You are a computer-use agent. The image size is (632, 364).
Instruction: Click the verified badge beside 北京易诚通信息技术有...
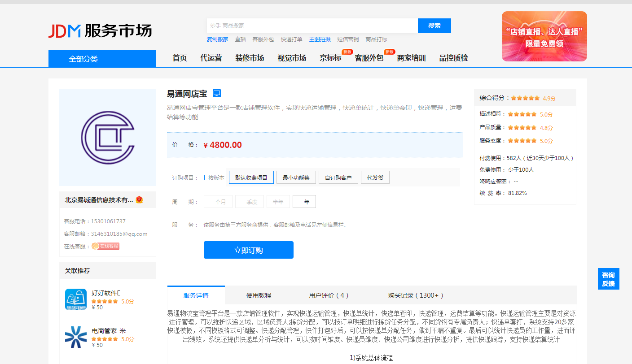coord(139,199)
